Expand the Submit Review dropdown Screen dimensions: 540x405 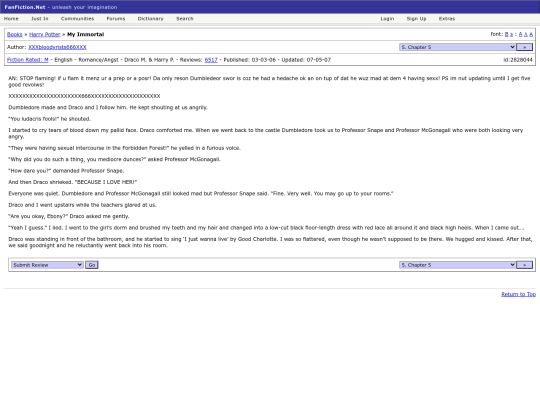pos(47,265)
